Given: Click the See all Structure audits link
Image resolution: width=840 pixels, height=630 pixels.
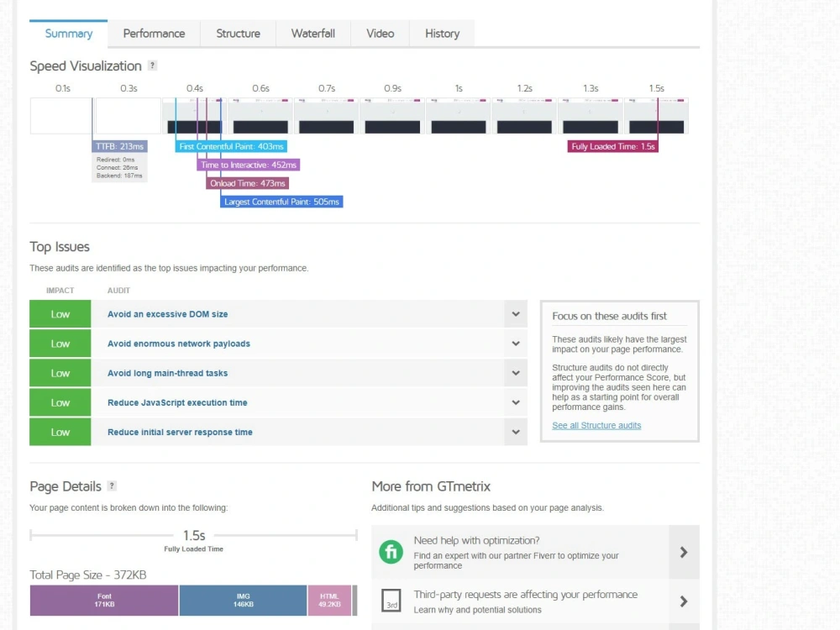Looking at the screenshot, I should [x=596, y=425].
